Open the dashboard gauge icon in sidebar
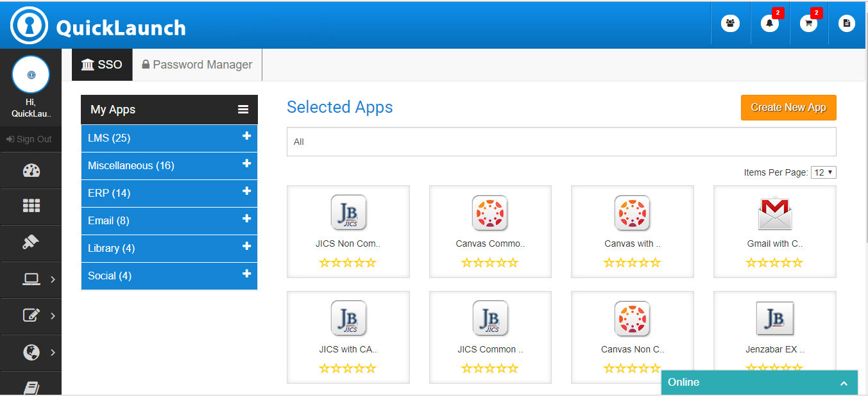 click(x=31, y=170)
